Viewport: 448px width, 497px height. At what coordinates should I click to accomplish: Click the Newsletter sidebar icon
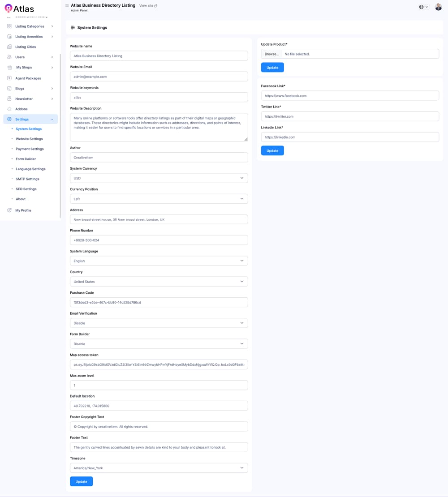coord(9,99)
